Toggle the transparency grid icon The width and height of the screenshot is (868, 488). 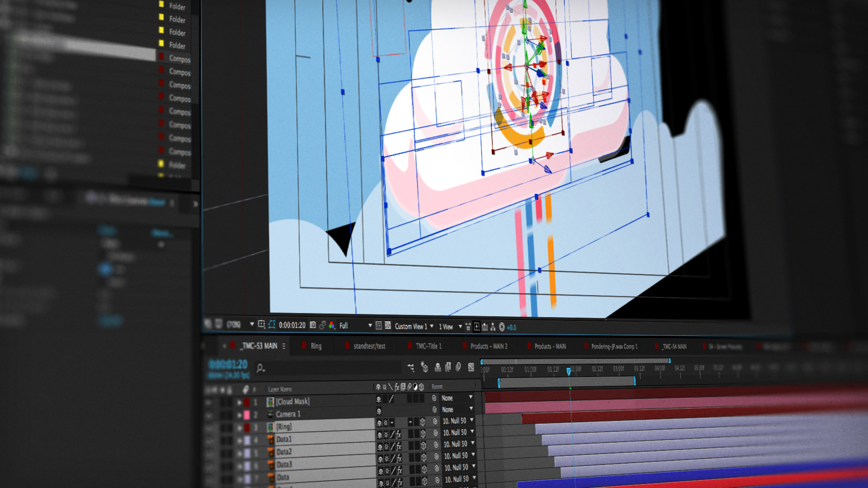(x=388, y=326)
